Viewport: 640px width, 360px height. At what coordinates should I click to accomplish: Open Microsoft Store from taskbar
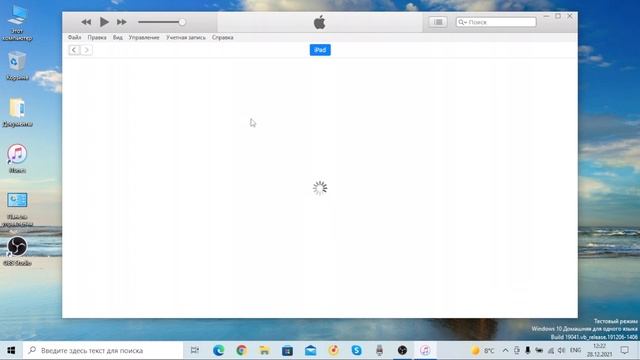[287, 350]
